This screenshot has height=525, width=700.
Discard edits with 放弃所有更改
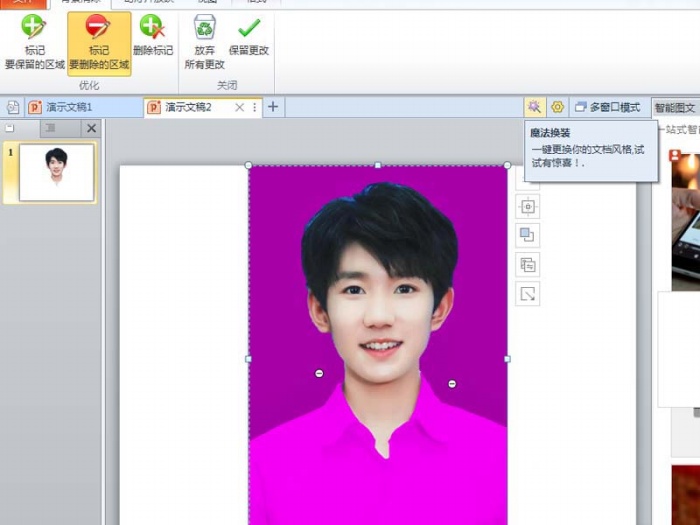[x=204, y=42]
